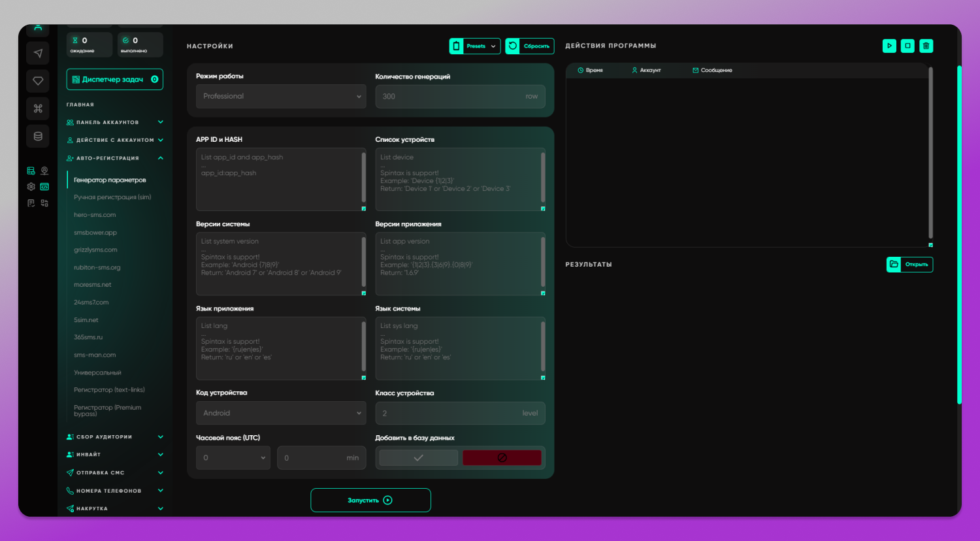Focus the Класс устройства level field
Image resolution: width=980 pixels, height=541 pixels.
(x=461, y=413)
